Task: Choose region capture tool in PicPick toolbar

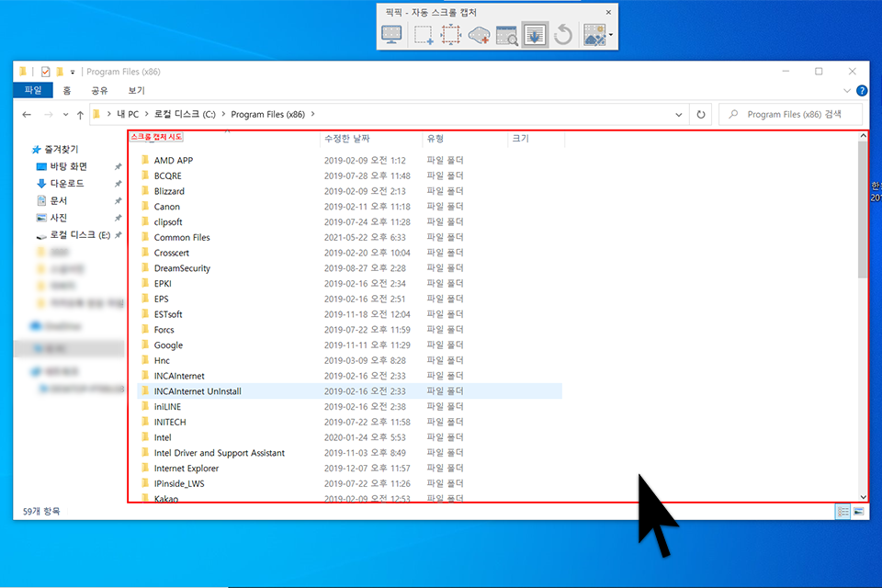Action: click(x=423, y=35)
